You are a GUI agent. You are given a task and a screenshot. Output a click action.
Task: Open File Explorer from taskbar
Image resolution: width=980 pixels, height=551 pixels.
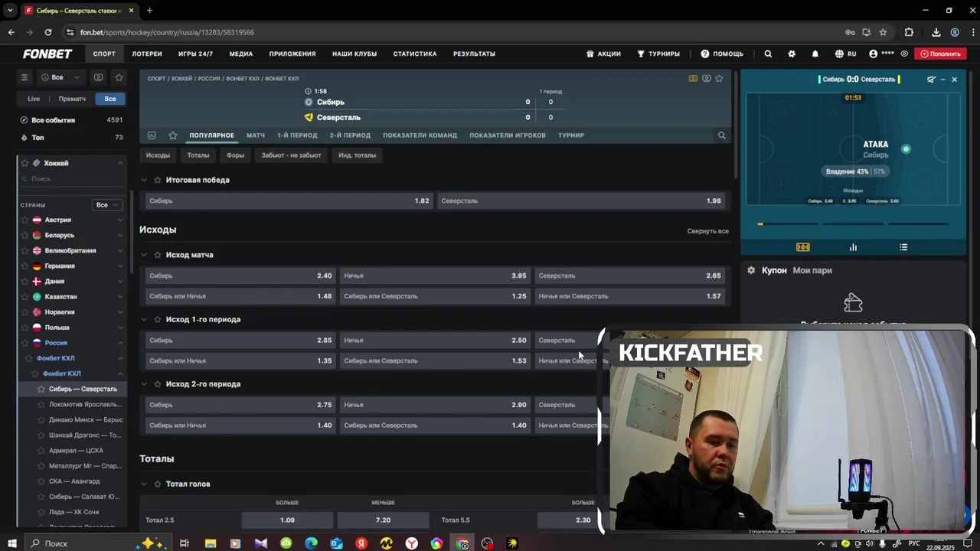point(210,543)
